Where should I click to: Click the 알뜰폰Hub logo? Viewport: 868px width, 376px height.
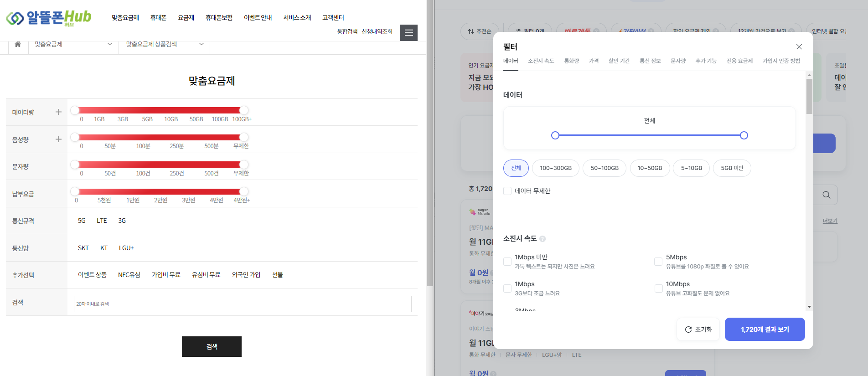click(48, 18)
